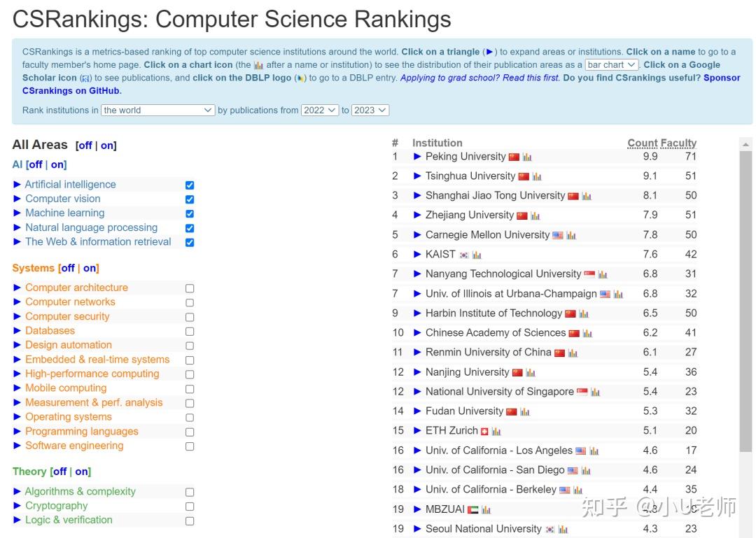Open Nanjing University chart icon
Viewport: 756px width, 538px height.
[x=531, y=373]
